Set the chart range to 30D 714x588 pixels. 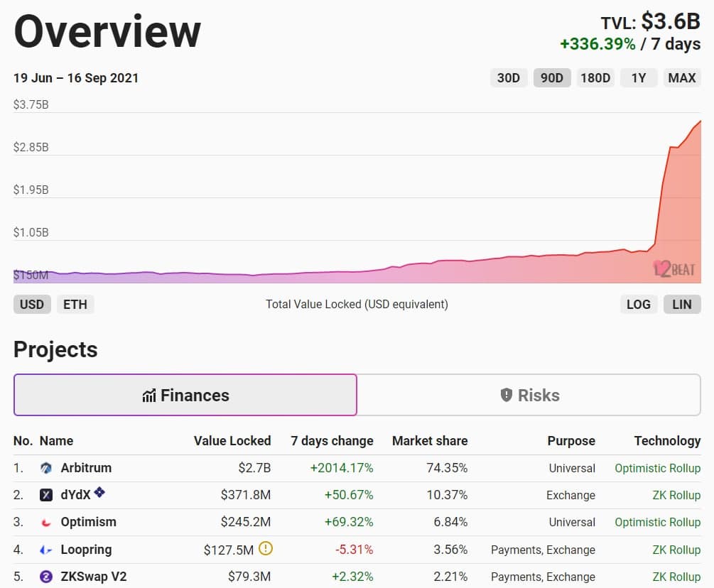[x=508, y=77]
